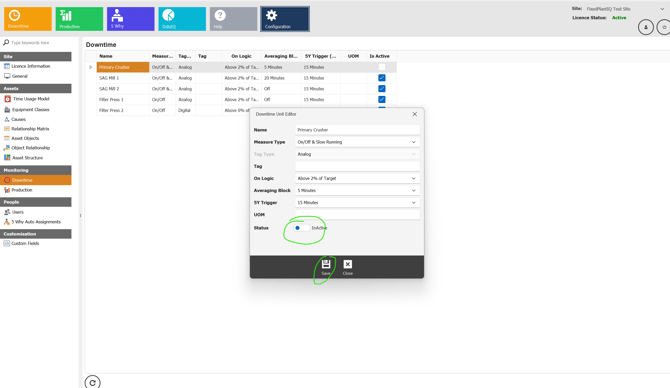Click the user profile circle icon
This screenshot has width=670, height=388.
[x=646, y=27]
